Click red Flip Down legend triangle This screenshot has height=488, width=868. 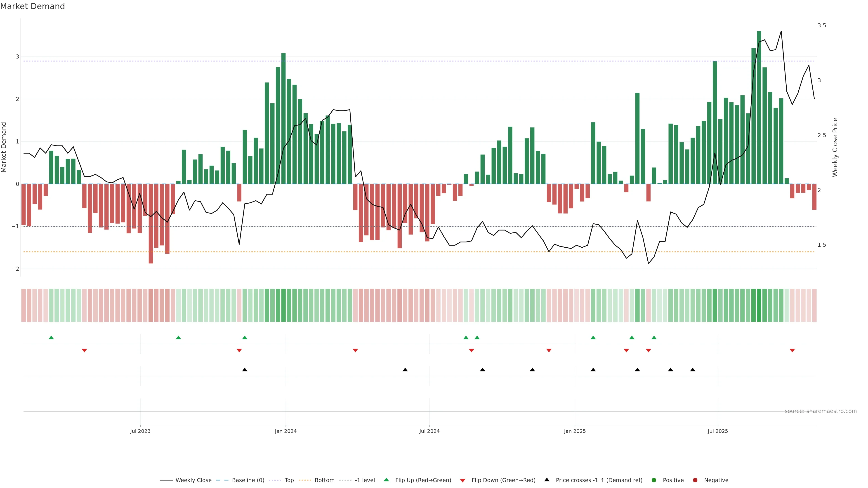click(x=463, y=481)
